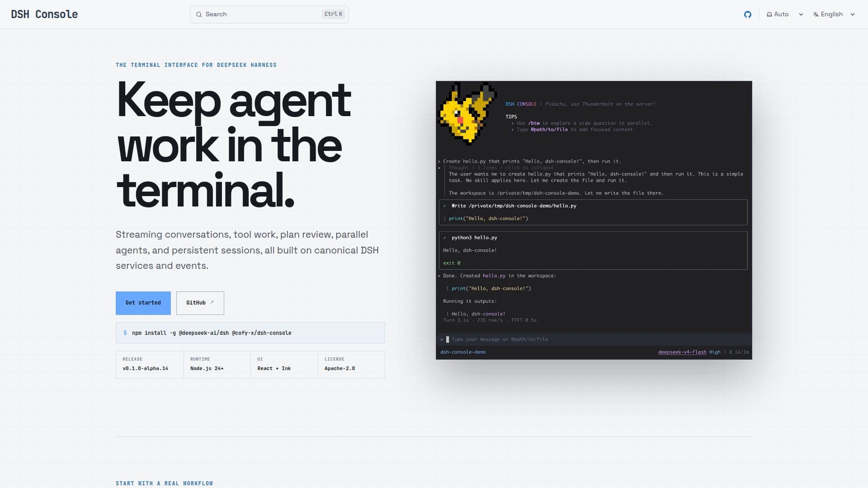This screenshot has height=488, width=868.
Task: Click the 8.1k/1m context usage text
Action: tap(739, 352)
